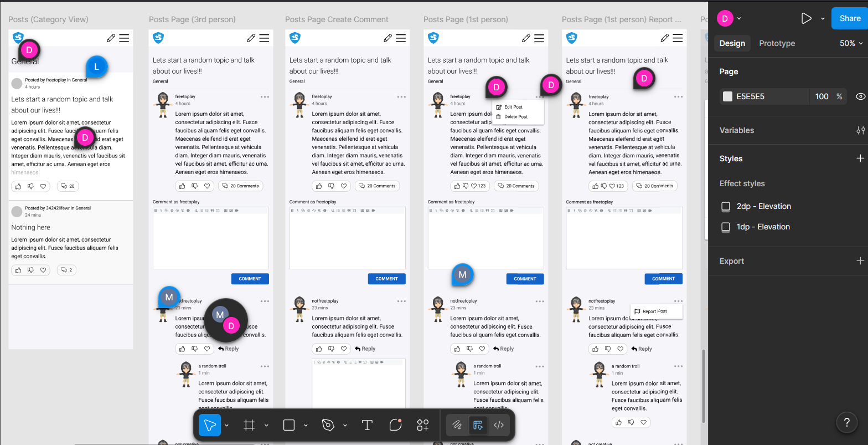Open the 50% zoom dropdown
The image size is (868, 445).
851,43
